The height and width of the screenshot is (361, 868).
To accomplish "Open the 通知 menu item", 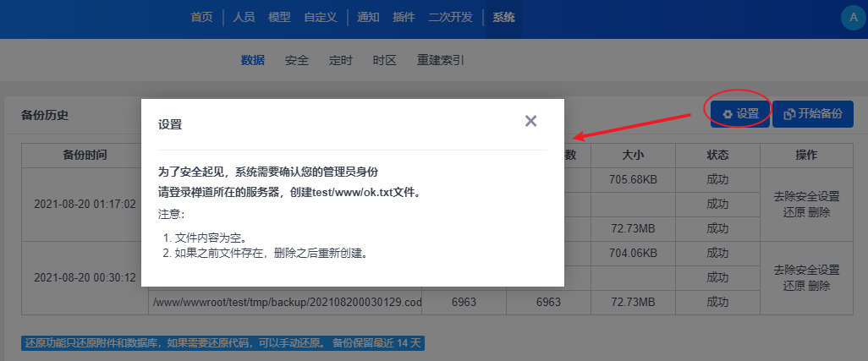I will click(368, 18).
